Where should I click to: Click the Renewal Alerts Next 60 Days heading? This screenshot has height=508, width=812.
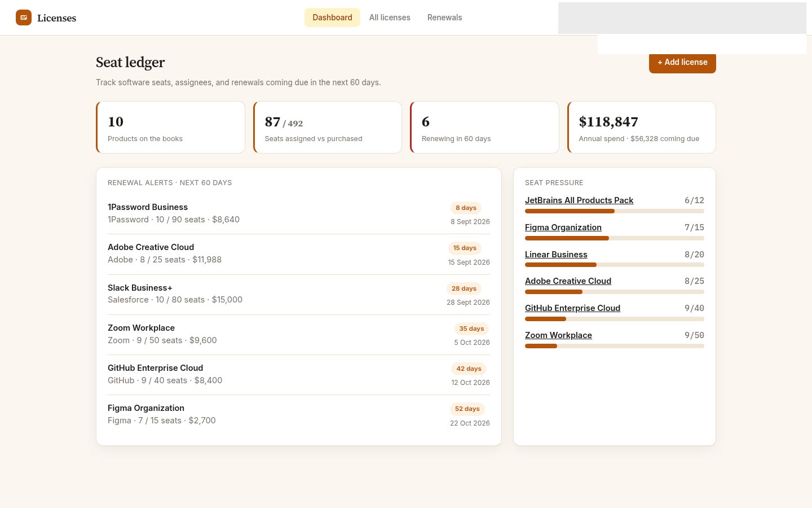coord(170,183)
